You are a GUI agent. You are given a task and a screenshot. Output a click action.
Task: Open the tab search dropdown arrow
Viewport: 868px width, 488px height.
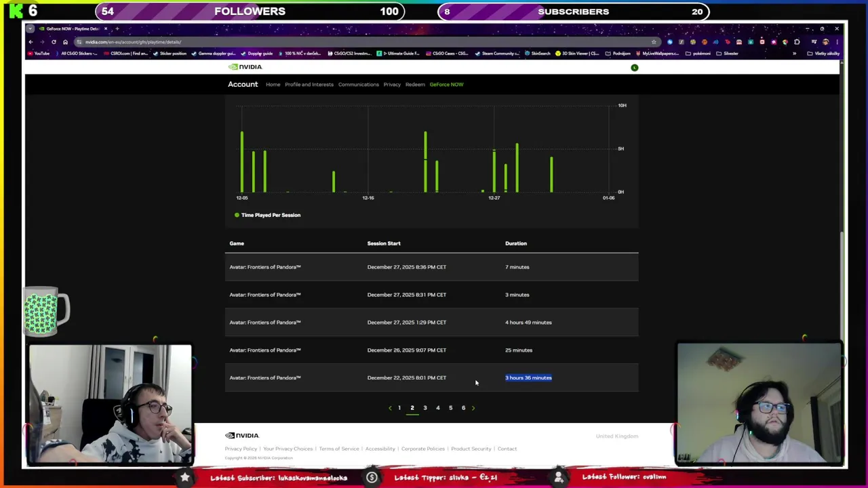[x=30, y=28]
